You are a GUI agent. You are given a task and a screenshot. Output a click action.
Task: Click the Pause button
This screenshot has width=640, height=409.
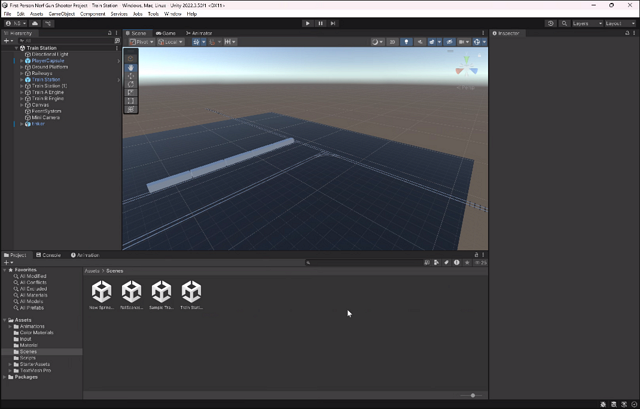tap(320, 23)
